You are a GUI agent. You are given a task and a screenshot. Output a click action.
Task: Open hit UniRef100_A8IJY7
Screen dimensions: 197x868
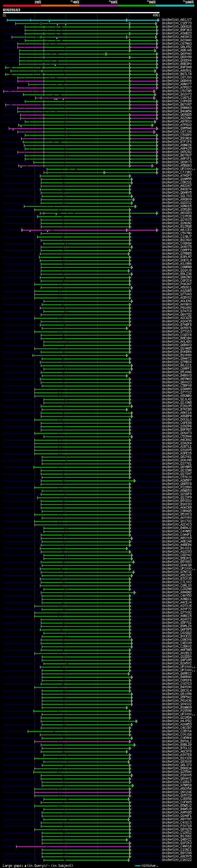pos(177,20)
